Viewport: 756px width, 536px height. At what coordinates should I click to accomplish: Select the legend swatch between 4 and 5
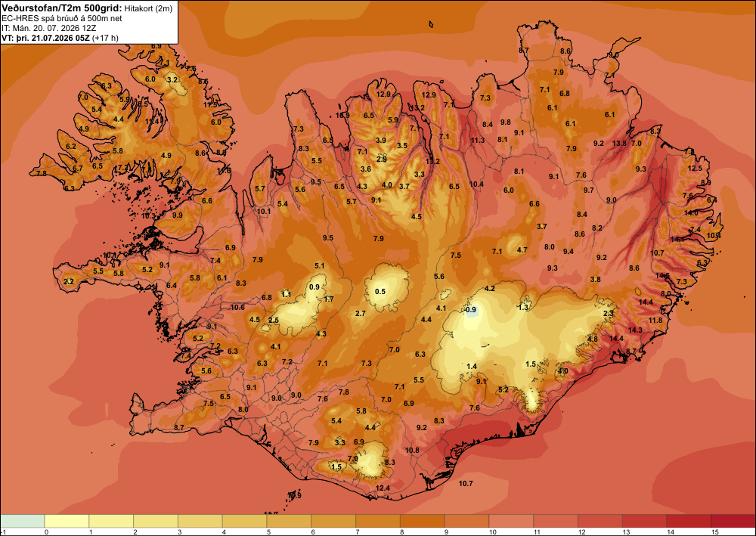click(244, 521)
